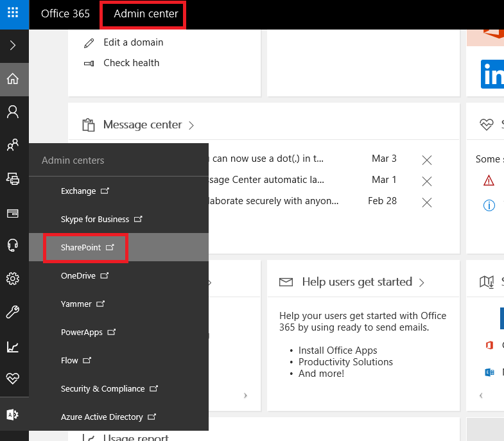The image size is (504, 441).
Task: Click the red warning triangle icon
Action: click(x=489, y=180)
